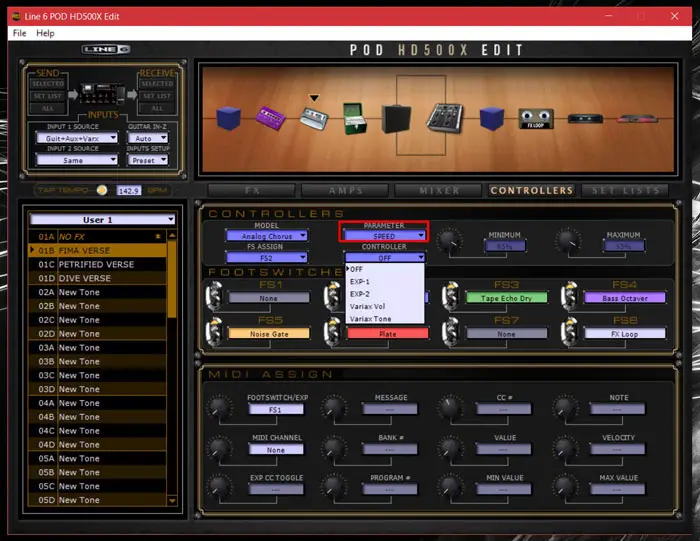Click the POD device icon in Send/Receive panel

click(x=102, y=93)
